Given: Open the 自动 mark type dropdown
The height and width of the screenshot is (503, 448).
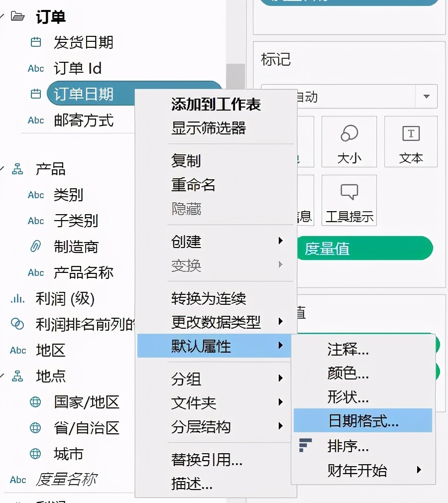Looking at the screenshot, I should coord(426,96).
